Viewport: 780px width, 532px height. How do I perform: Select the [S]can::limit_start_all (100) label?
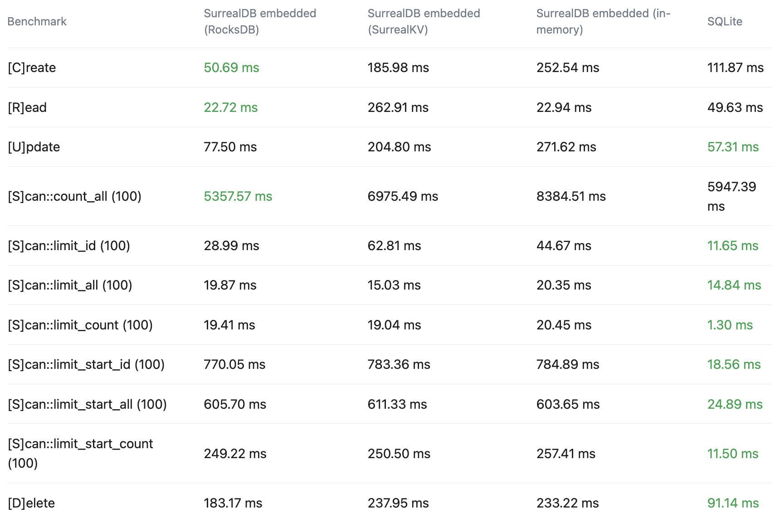pos(88,404)
